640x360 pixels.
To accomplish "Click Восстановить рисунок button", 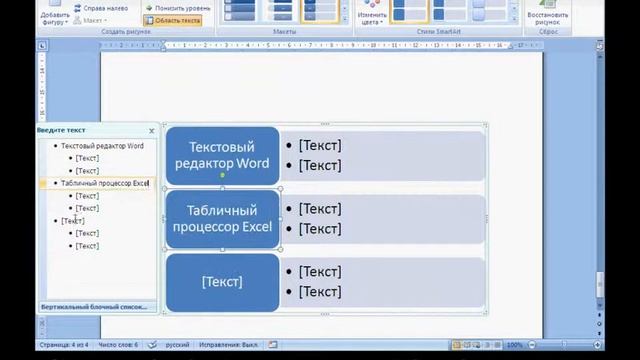I will click(x=547, y=14).
